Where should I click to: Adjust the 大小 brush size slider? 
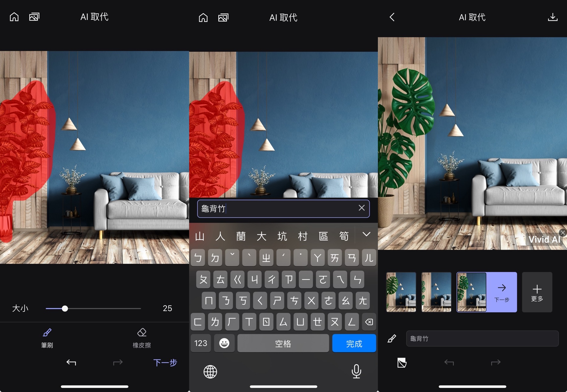(65, 309)
